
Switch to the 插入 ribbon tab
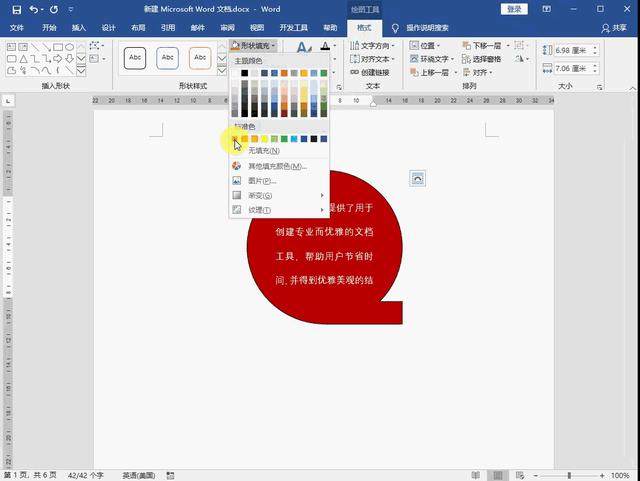coord(79,28)
